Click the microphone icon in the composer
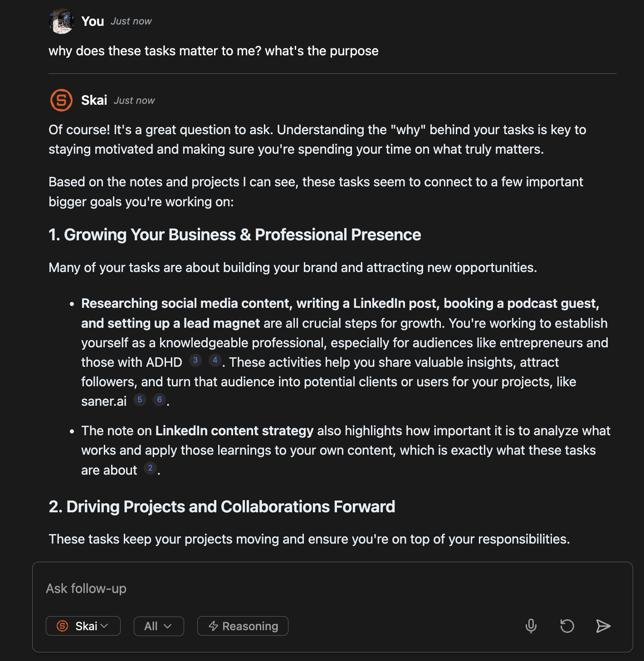Screen dimensions: 644x661 (531, 626)
